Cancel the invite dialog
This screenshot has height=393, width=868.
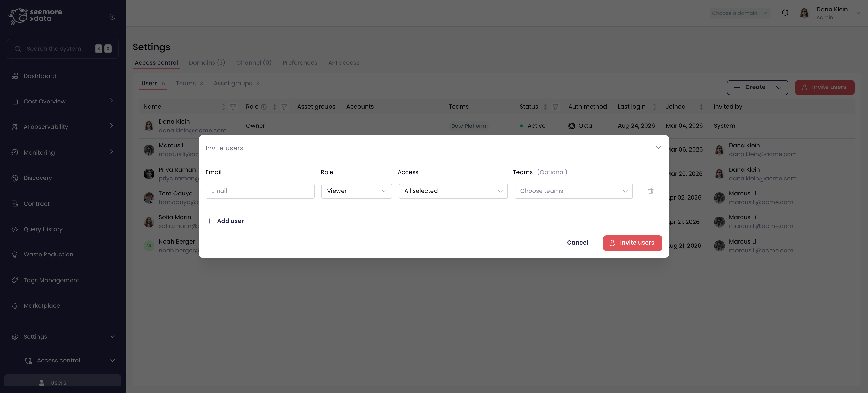pos(577,243)
